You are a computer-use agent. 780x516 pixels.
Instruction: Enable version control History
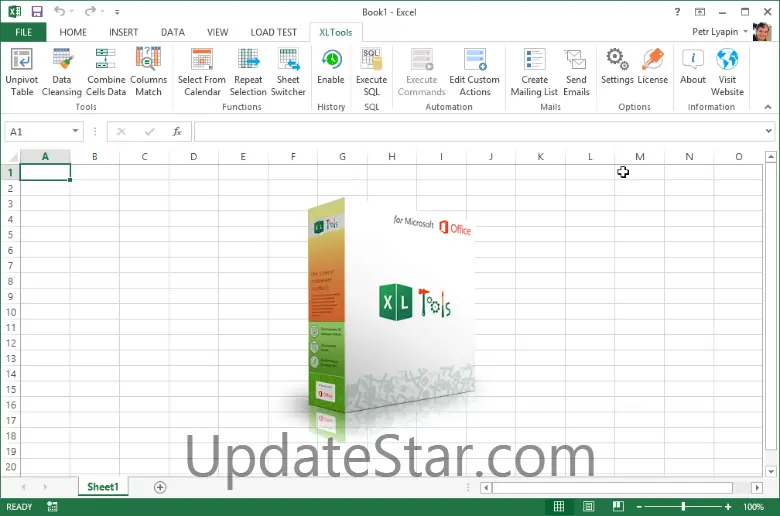[x=330, y=61]
